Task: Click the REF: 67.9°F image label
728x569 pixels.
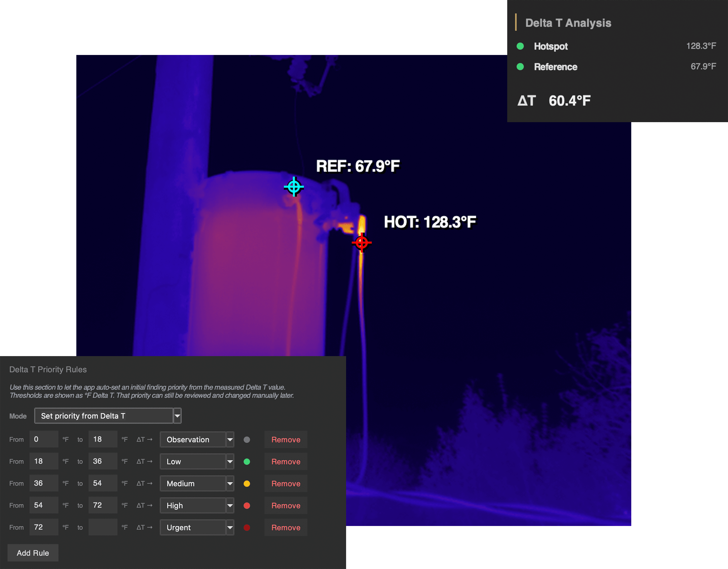Action: point(358,166)
